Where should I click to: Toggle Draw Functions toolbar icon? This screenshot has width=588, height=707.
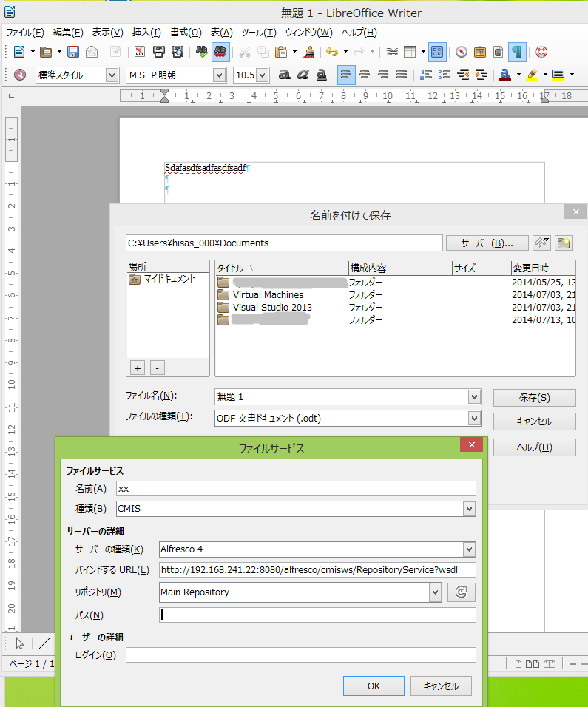(437, 52)
